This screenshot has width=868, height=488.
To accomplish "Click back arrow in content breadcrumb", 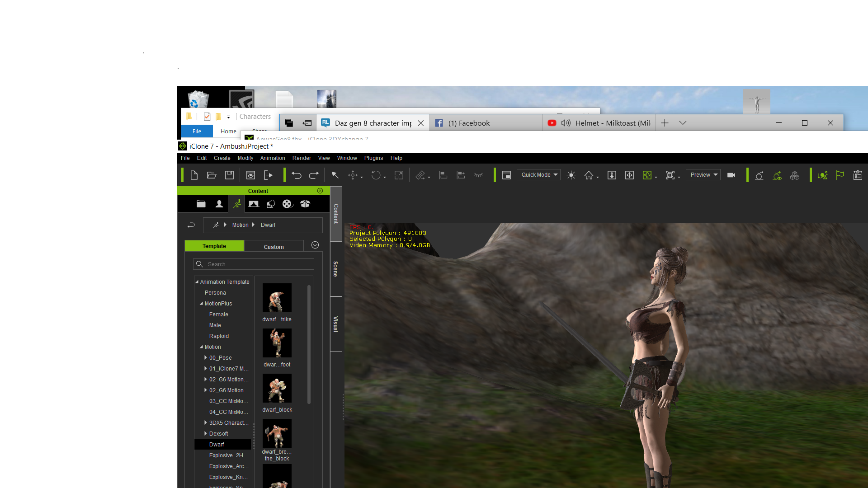I will coord(191,225).
